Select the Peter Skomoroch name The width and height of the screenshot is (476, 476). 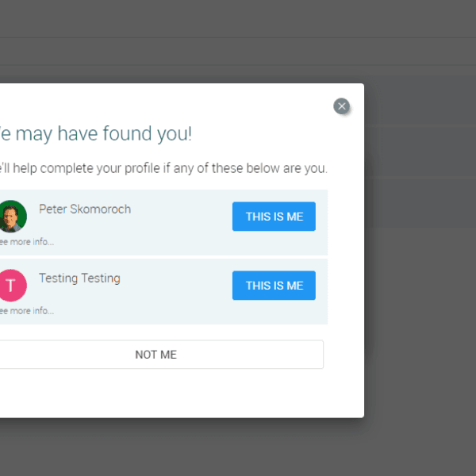point(85,209)
